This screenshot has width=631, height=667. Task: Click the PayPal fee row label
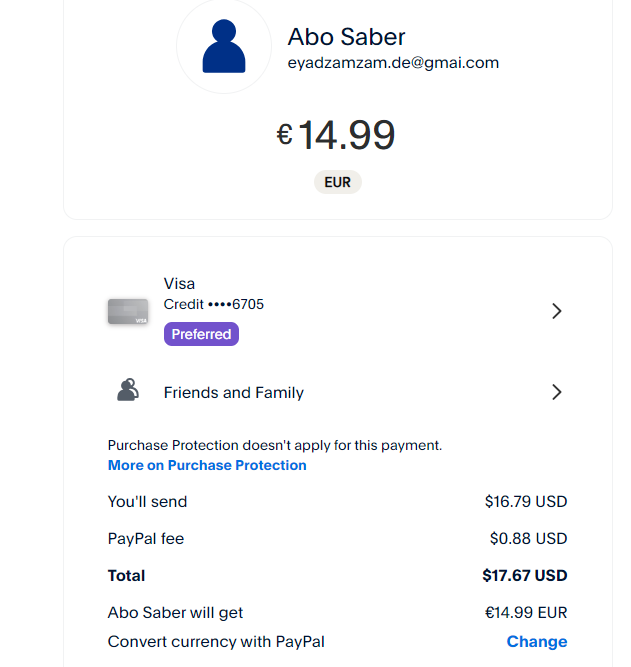[x=146, y=538]
